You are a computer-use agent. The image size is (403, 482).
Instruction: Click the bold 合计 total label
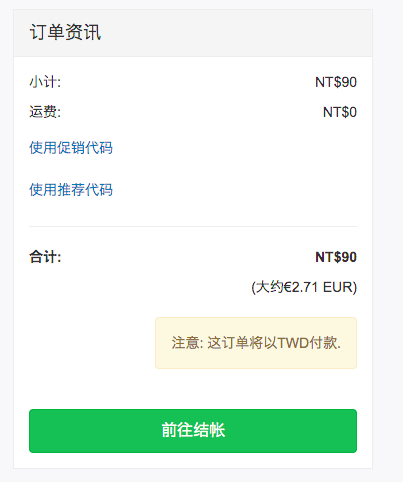[45, 257]
